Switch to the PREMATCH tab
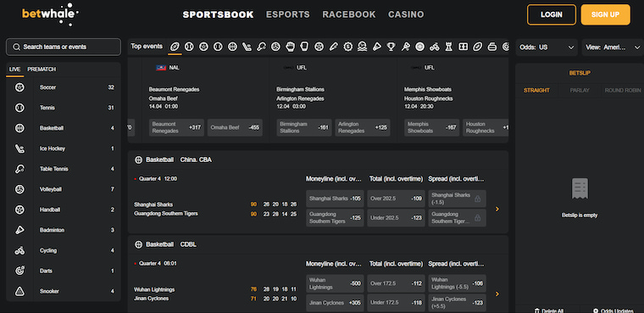This screenshot has width=644, height=313. tap(42, 69)
